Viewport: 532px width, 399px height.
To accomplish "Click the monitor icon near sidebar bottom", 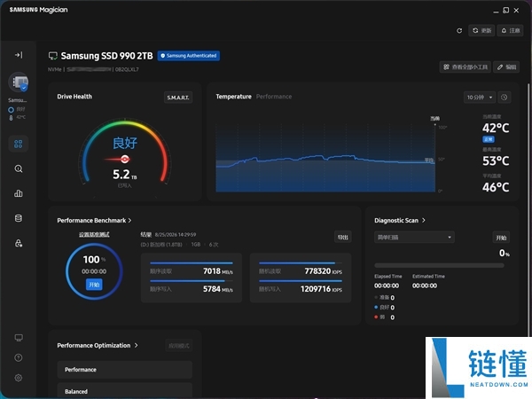I will (19, 338).
